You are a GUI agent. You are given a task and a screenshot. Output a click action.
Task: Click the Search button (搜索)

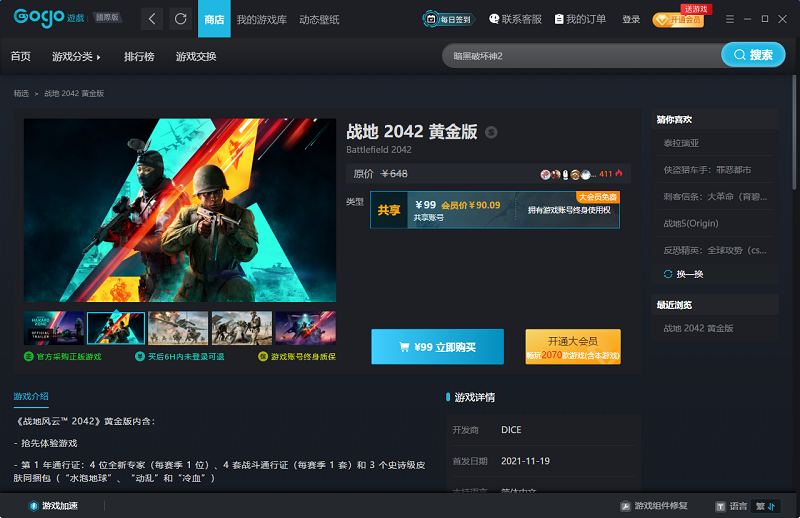pos(753,55)
